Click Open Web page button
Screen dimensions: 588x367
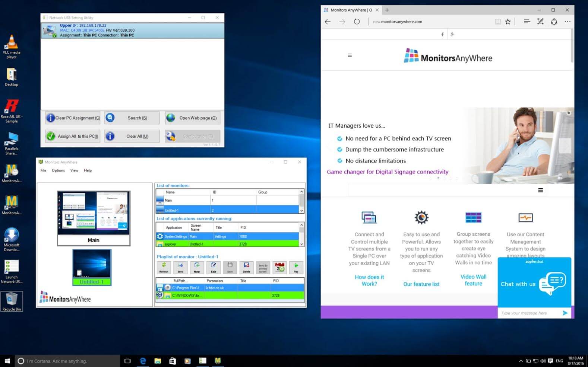pyautogui.click(x=193, y=118)
